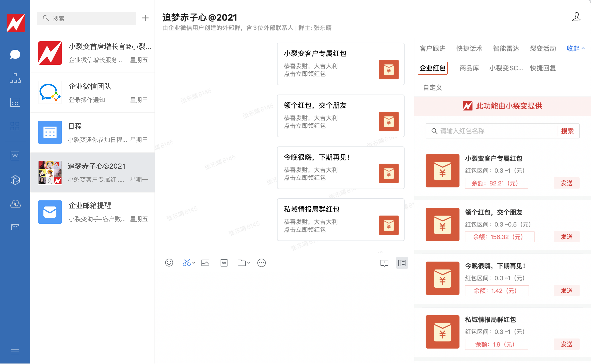Click the scissors screenshot tool
The height and width of the screenshot is (364, 591).
click(x=186, y=263)
